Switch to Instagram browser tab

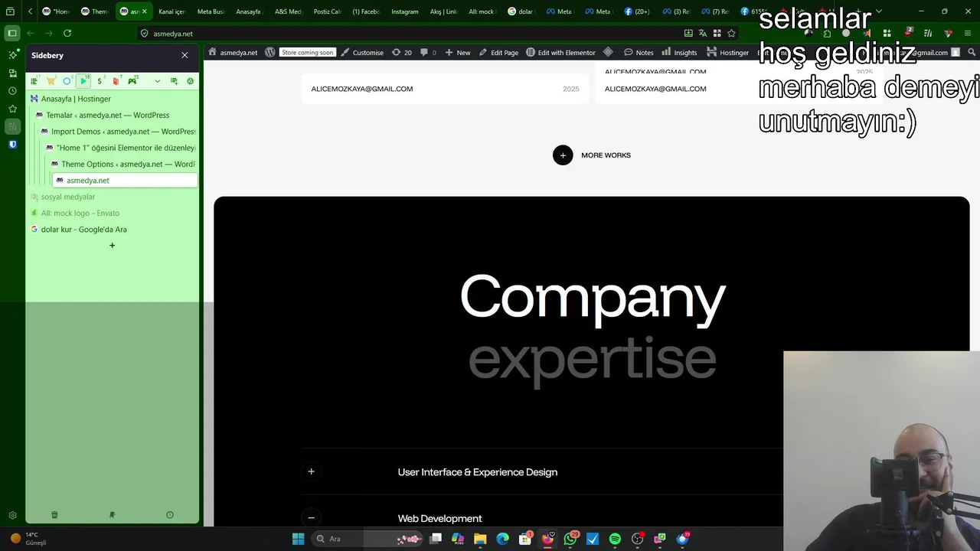pyautogui.click(x=404, y=11)
